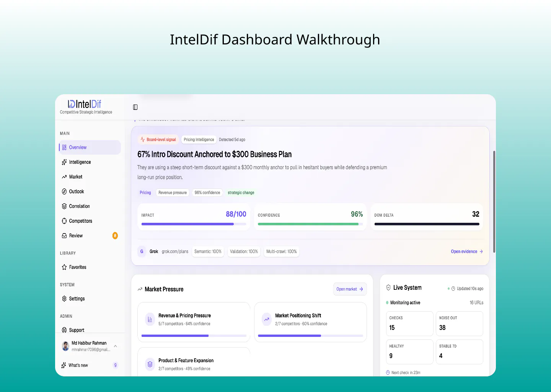Click the grok.com/plans link

pos(175,252)
